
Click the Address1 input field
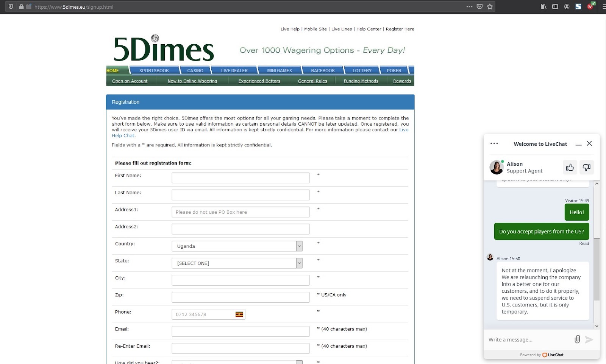[x=241, y=212]
